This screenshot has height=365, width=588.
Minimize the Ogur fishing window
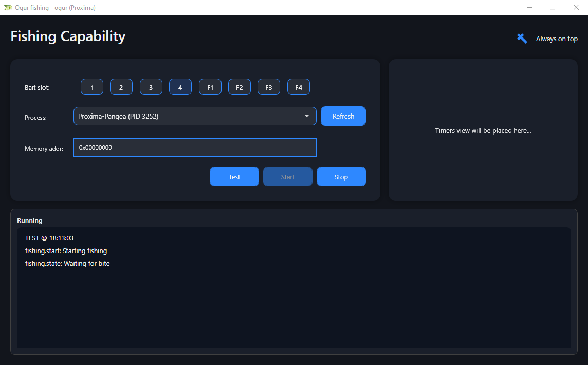(x=529, y=8)
